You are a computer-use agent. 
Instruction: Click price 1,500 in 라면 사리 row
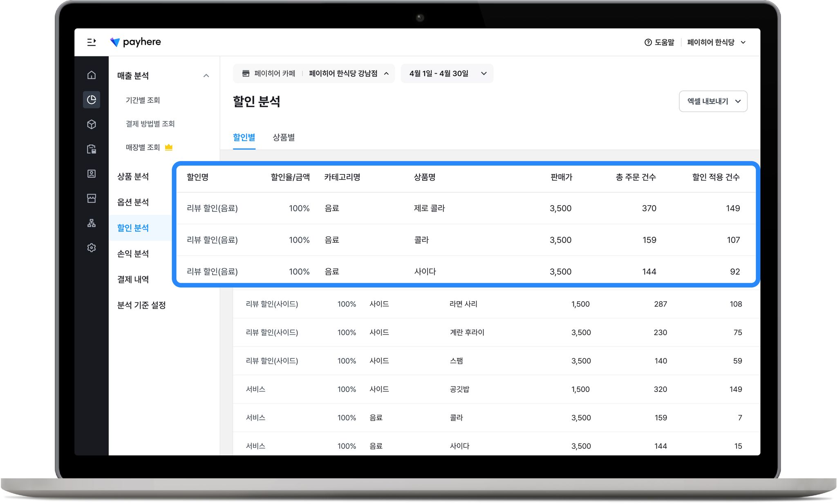[580, 304]
